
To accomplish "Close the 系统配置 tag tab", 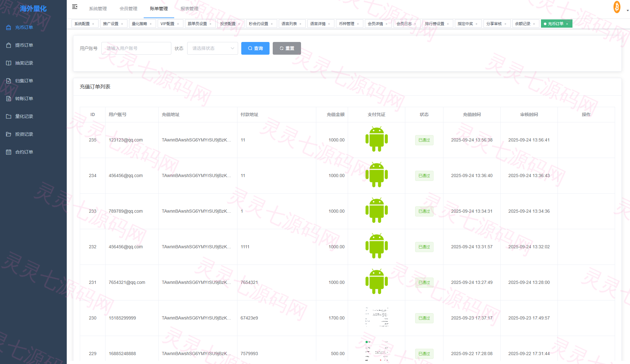I will (93, 24).
